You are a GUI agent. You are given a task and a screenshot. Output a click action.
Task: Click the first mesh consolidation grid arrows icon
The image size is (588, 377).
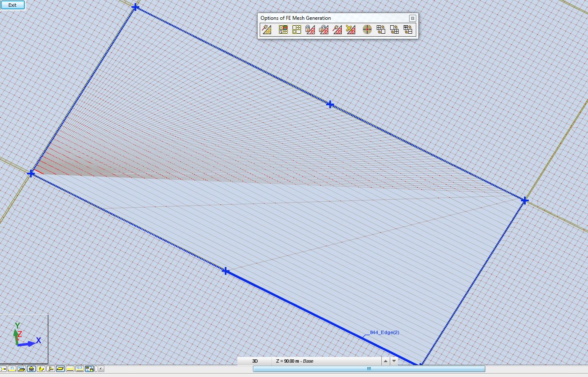[x=381, y=29]
